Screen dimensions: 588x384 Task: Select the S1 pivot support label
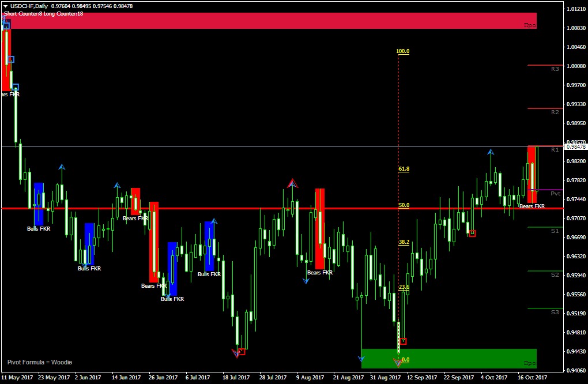pyautogui.click(x=555, y=231)
